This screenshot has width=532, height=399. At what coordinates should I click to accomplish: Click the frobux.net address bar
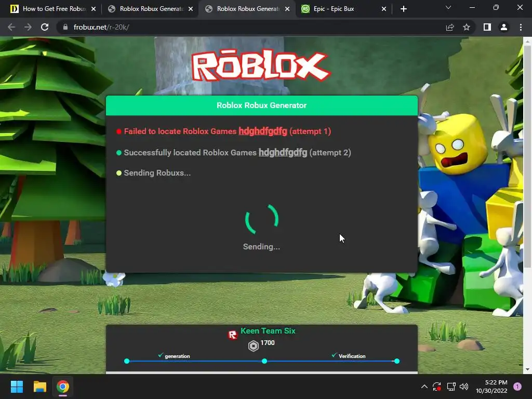[x=251, y=27]
